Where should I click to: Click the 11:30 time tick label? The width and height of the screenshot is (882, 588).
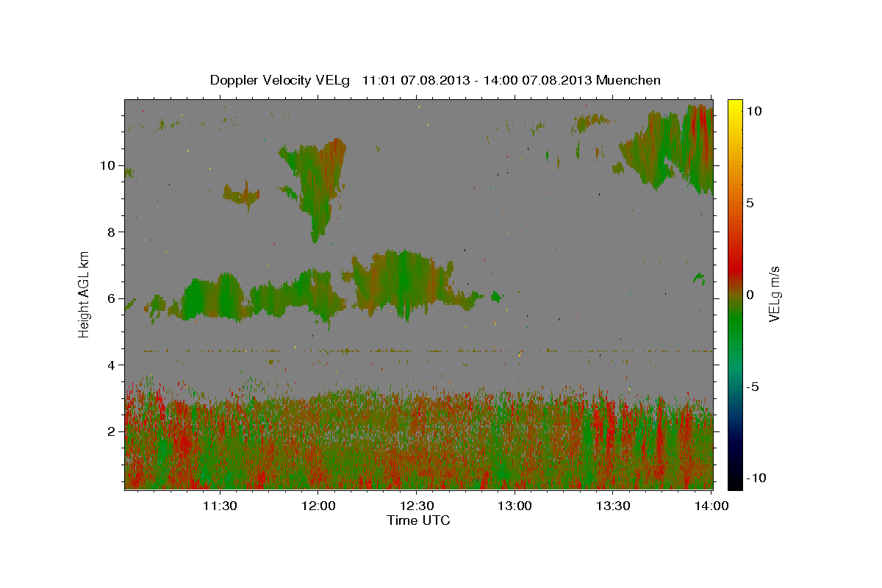click(x=219, y=506)
